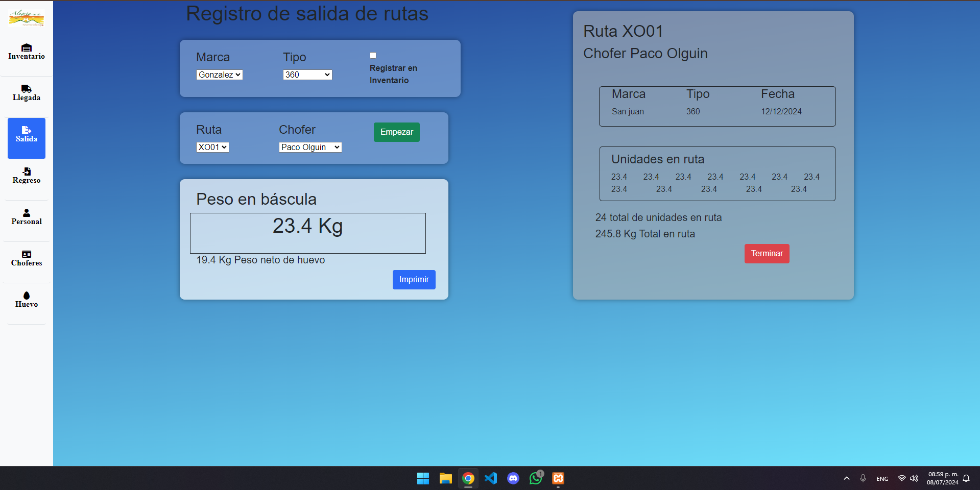Launch XAMPP from the taskbar

558,478
